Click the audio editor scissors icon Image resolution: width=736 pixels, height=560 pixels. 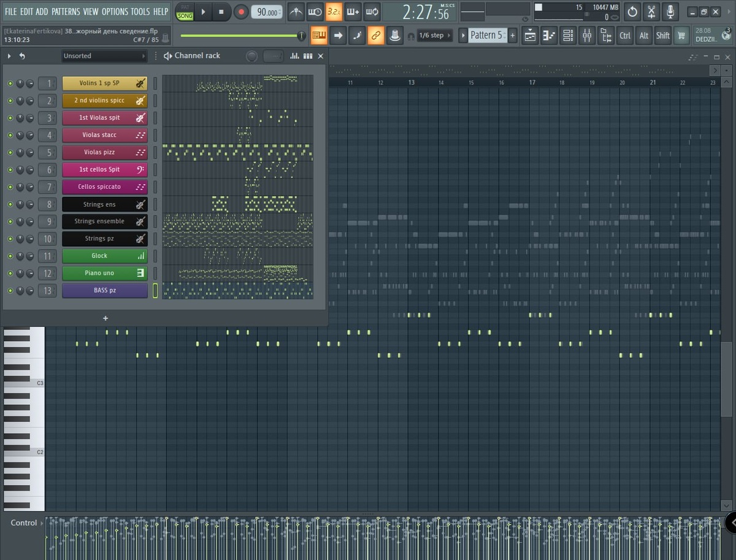tap(651, 12)
